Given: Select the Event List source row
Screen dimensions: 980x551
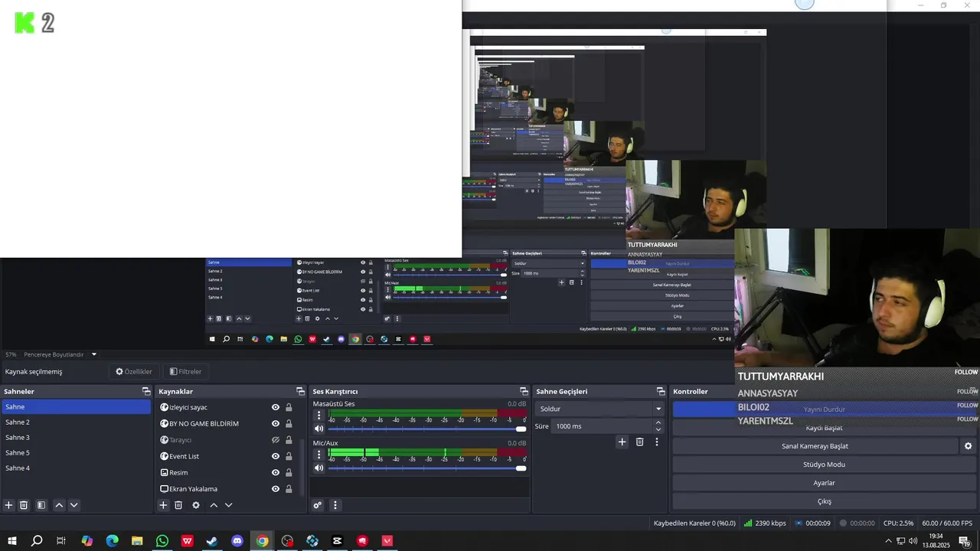Looking at the screenshot, I should (227, 456).
